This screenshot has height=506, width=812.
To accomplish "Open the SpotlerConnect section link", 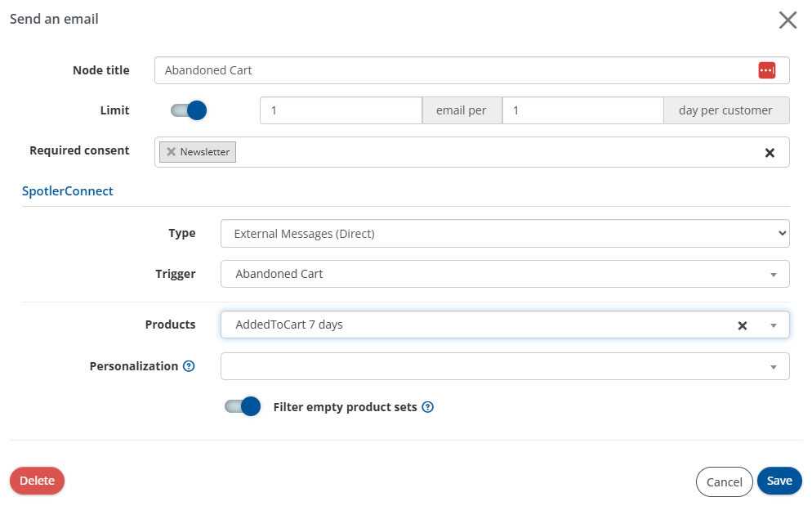I will [67, 190].
